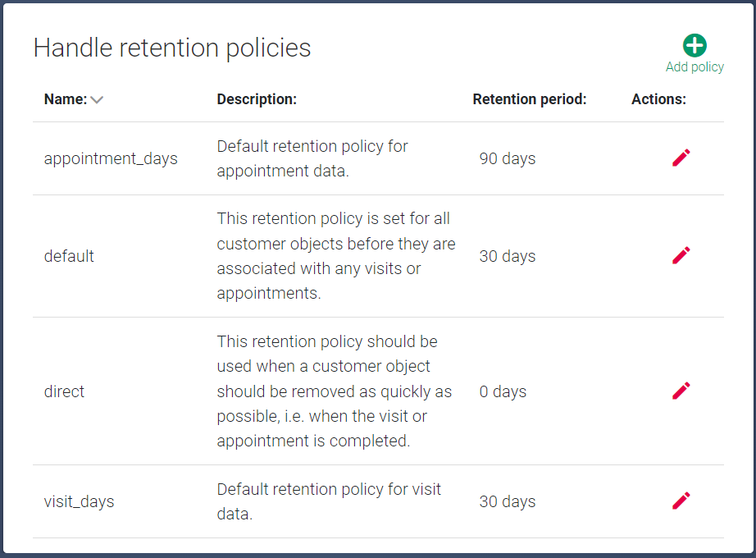Toggle Name column sort arrow
The width and height of the screenshot is (756, 558).
[x=97, y=100]
